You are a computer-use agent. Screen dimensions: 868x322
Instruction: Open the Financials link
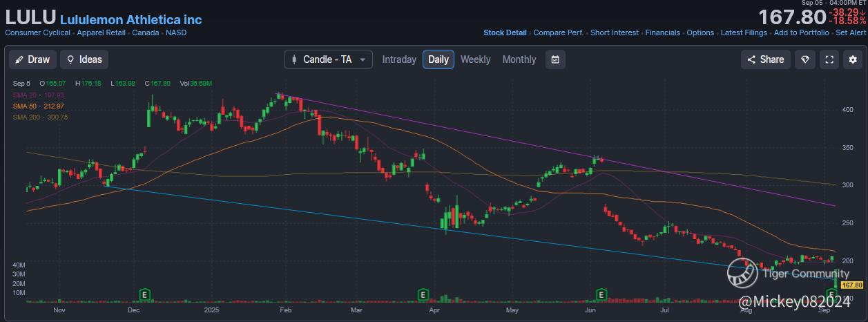tap(663, 32)
